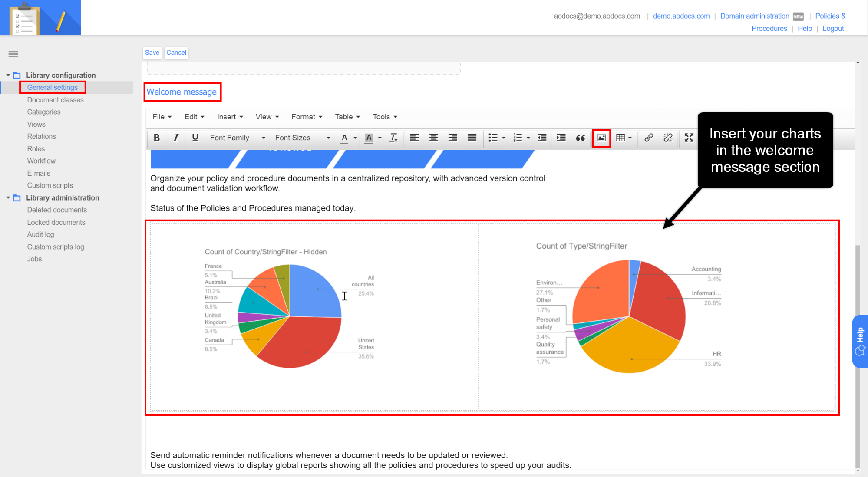Align text right
Viewport: 868px width, 477px height.
point(452,138)
